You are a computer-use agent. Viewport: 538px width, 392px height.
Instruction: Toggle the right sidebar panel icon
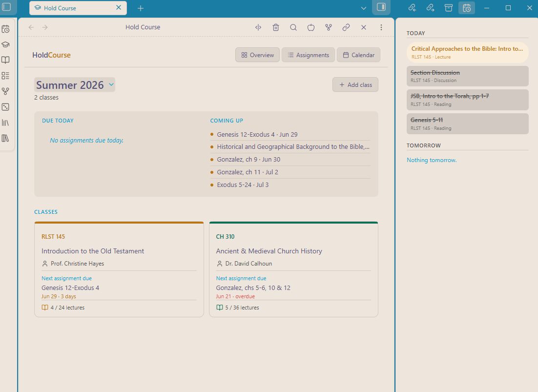pos(381,7)
